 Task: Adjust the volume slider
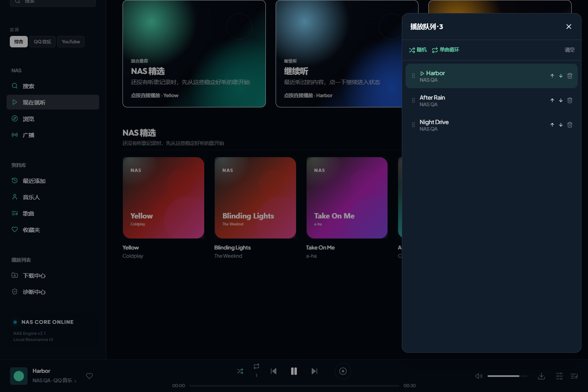[x=508, y=376]
